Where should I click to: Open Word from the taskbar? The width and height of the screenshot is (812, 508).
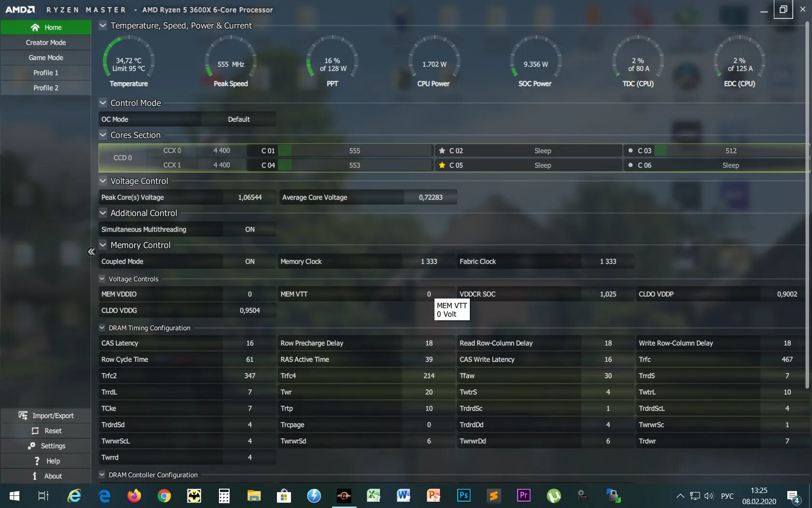tap(404, 496)
